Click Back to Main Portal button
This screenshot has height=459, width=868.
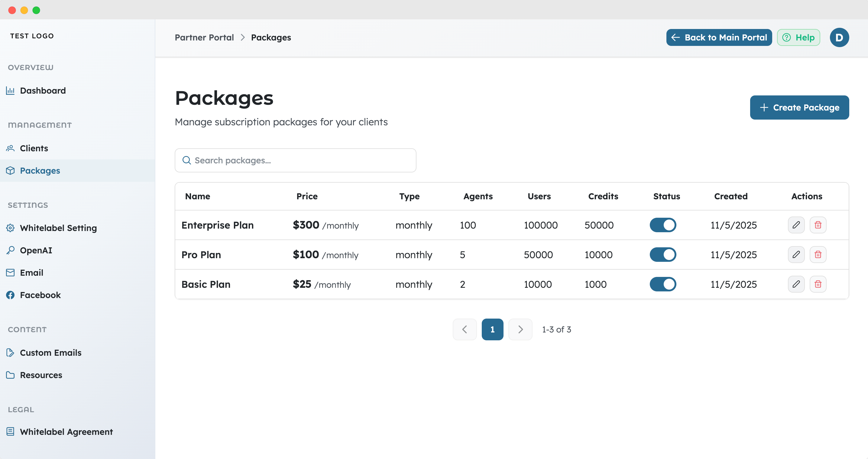(x=719, y=37)
